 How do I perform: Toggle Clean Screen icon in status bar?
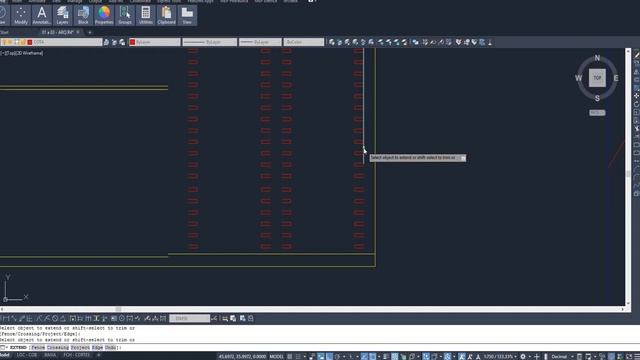point(629,357)
